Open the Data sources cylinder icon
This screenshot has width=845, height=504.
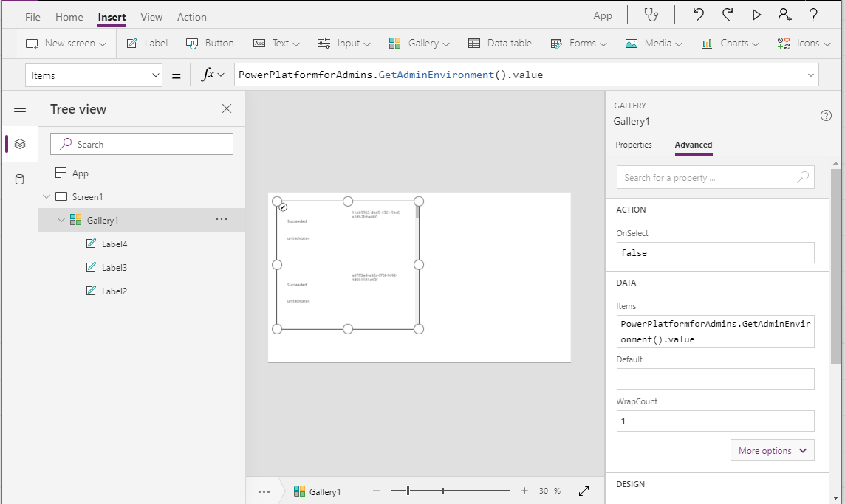click(x=20, y=179)
